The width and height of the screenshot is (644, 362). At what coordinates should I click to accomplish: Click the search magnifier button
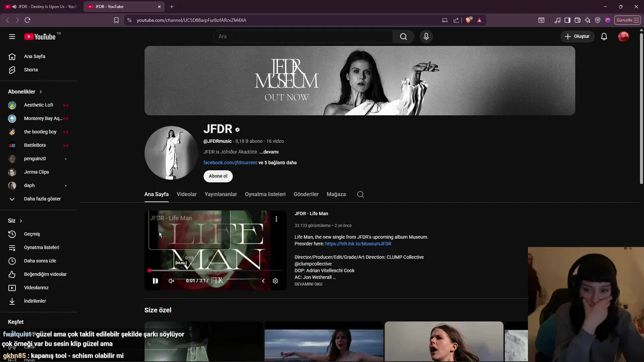[x=404, y=37]
